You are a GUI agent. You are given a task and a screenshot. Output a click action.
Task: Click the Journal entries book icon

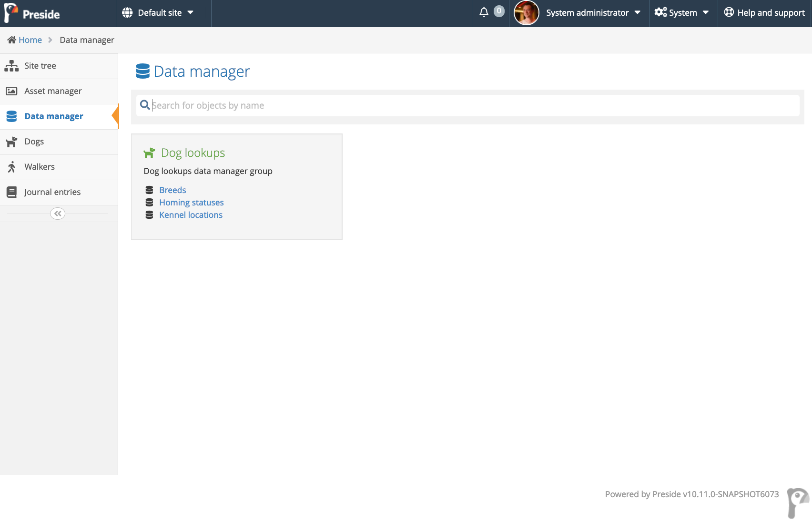(x=11, y=192)
